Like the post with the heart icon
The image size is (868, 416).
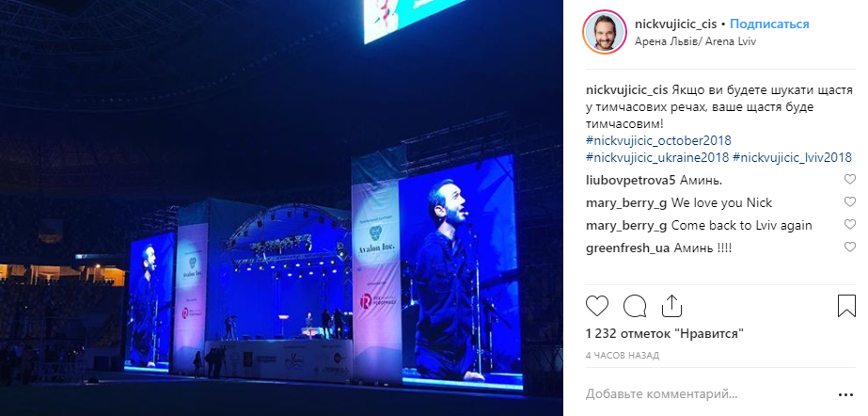pos(597,306)
